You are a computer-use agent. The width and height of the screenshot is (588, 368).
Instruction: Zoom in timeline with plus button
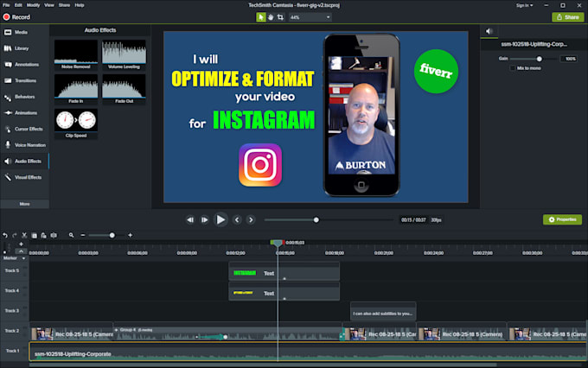[130, 235]
